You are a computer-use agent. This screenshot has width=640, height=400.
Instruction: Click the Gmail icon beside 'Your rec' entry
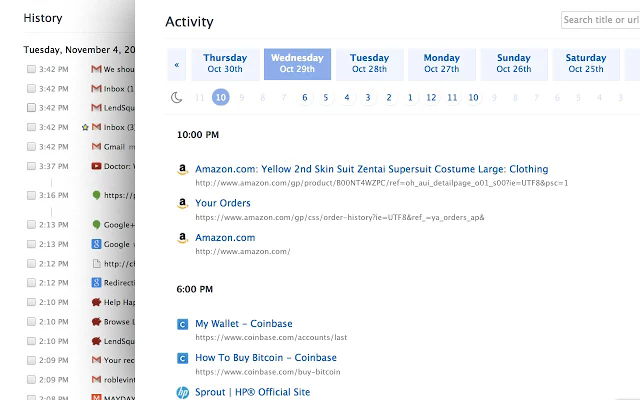click(96, 360)
